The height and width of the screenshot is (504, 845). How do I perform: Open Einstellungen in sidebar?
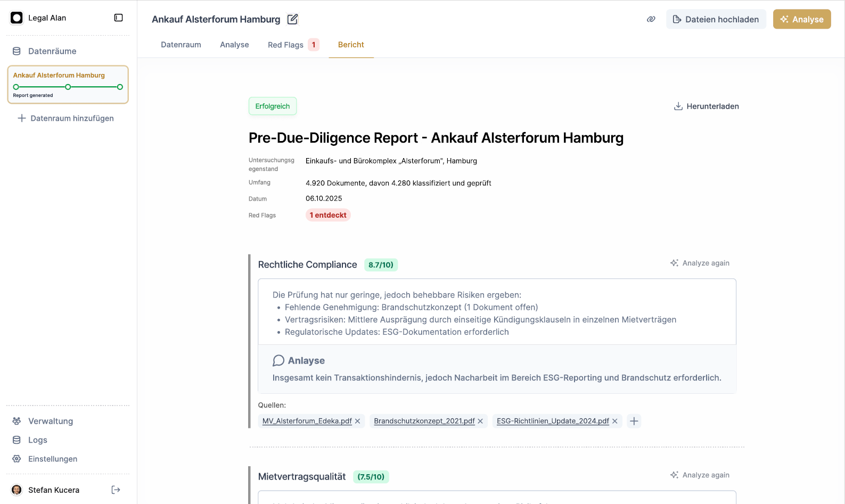(x=52, y=459)
